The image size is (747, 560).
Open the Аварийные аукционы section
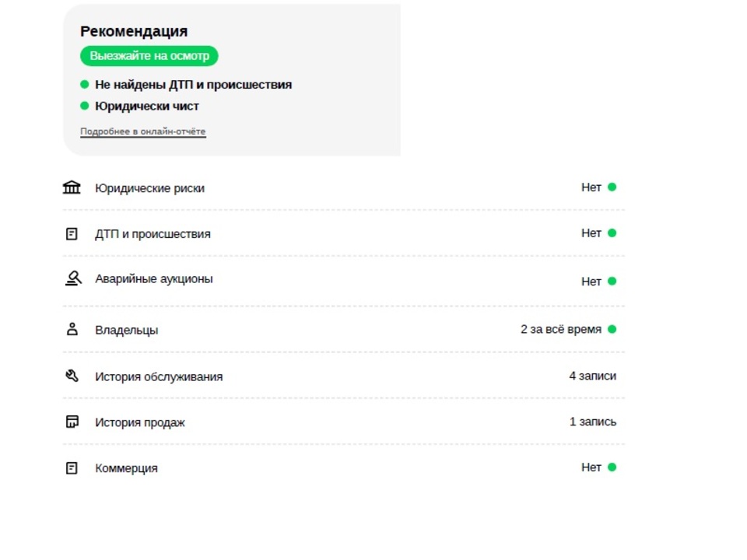pos(343,280)
